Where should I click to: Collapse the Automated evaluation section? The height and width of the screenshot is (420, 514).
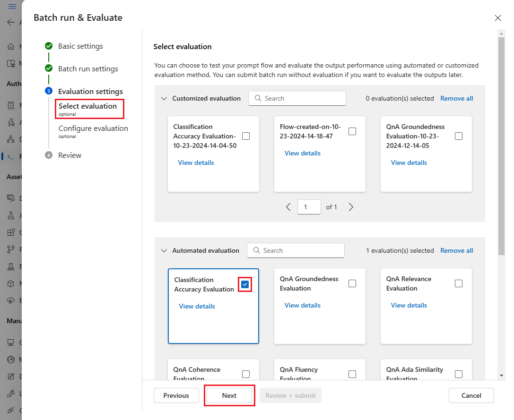pos(164,250)
